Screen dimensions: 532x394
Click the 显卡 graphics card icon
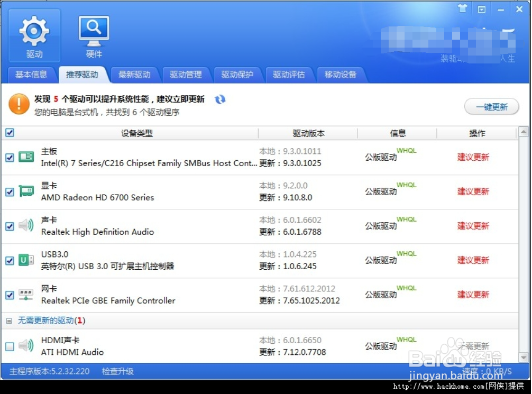26,191
